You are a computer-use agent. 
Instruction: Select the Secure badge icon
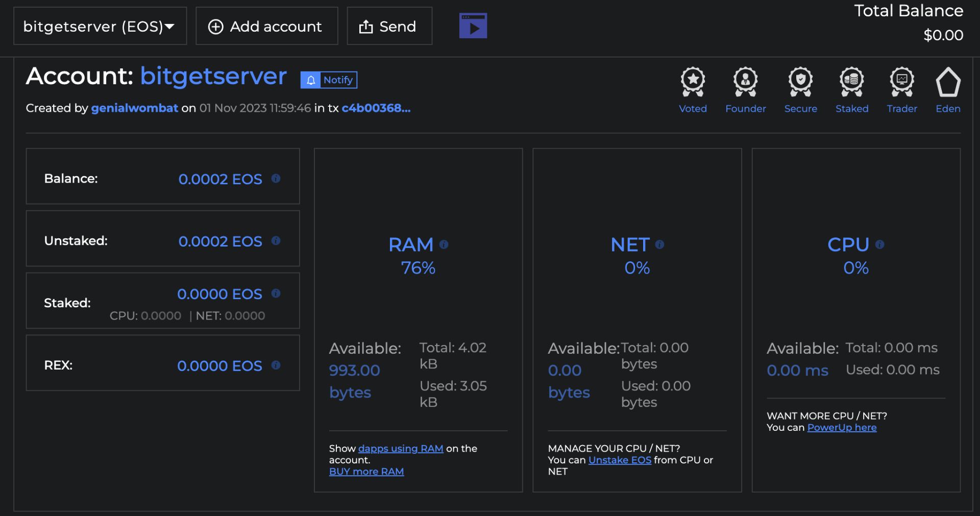800,82
